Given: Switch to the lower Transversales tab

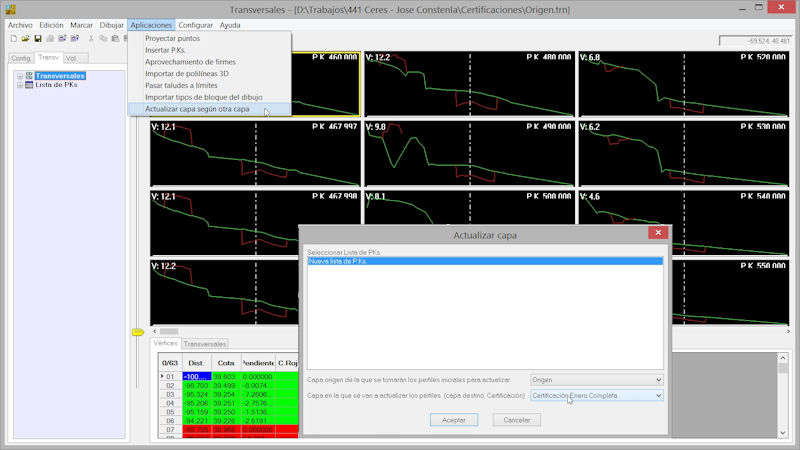Looking at the screenshot, I should [205, 344].
